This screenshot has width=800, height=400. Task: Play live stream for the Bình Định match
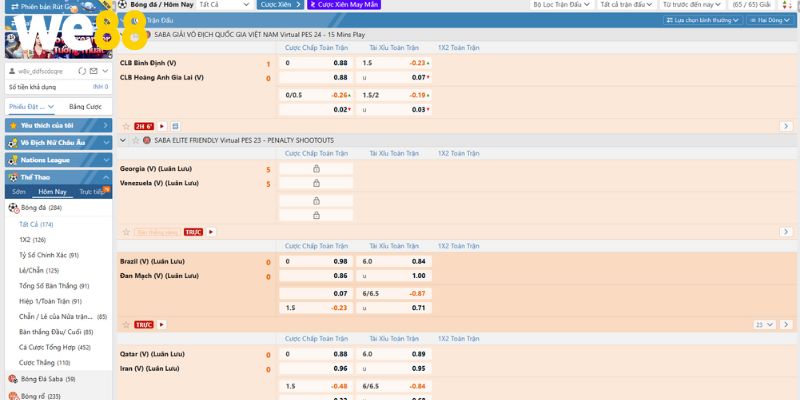[x=161, y=126]
